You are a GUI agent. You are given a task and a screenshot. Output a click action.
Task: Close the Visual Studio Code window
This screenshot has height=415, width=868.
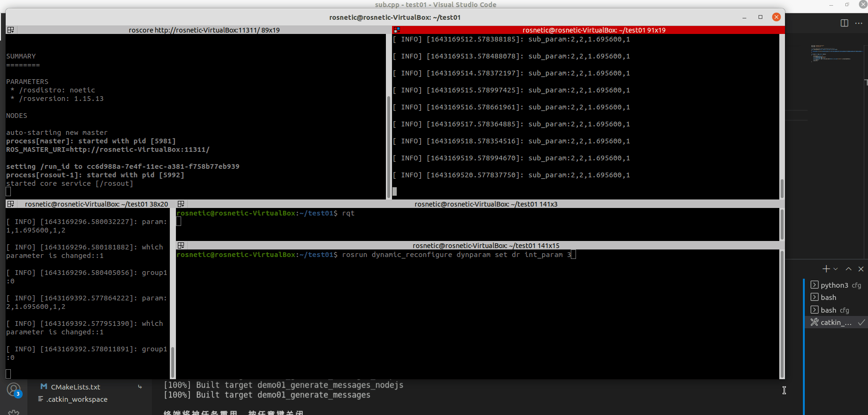point(863,4)
